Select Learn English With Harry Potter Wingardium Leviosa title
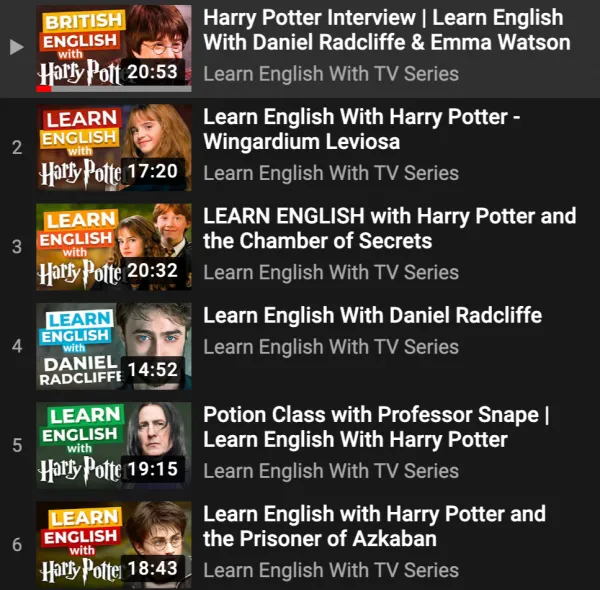The height and width of the screenshot is (590, 600). (x=362, y=129)
